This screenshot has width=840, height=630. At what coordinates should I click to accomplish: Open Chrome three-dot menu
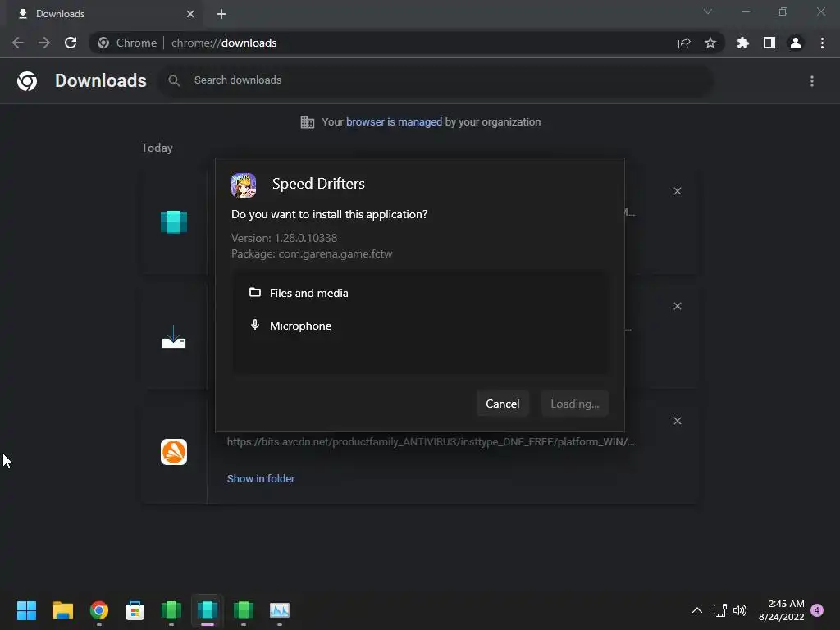tap(822, 43)
